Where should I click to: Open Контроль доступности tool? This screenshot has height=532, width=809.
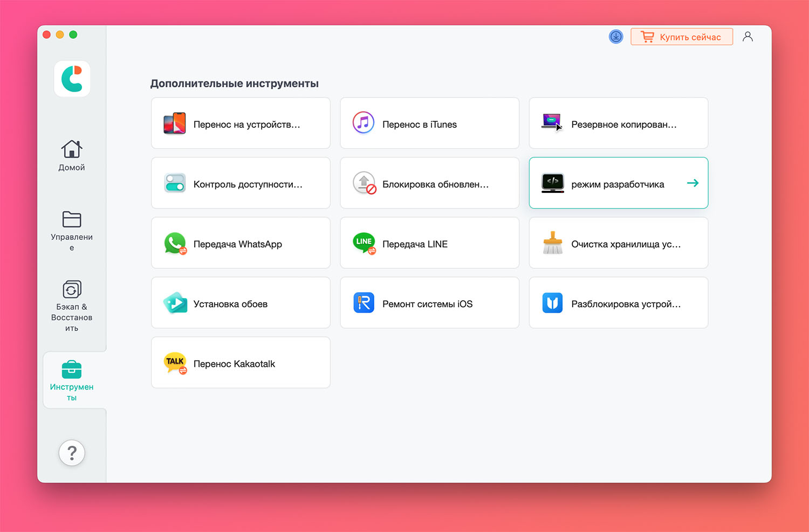(x=241, y=183)
